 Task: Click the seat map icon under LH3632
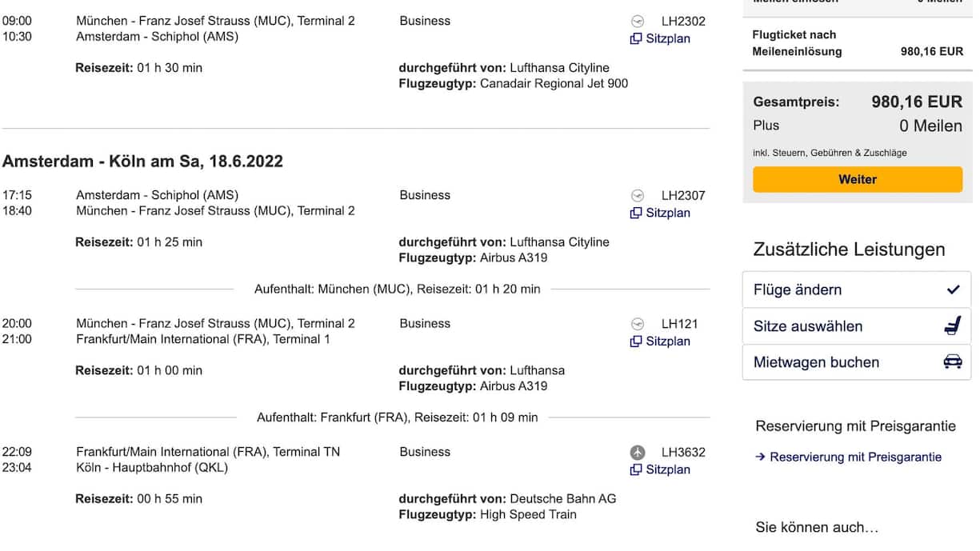[636, 470]
